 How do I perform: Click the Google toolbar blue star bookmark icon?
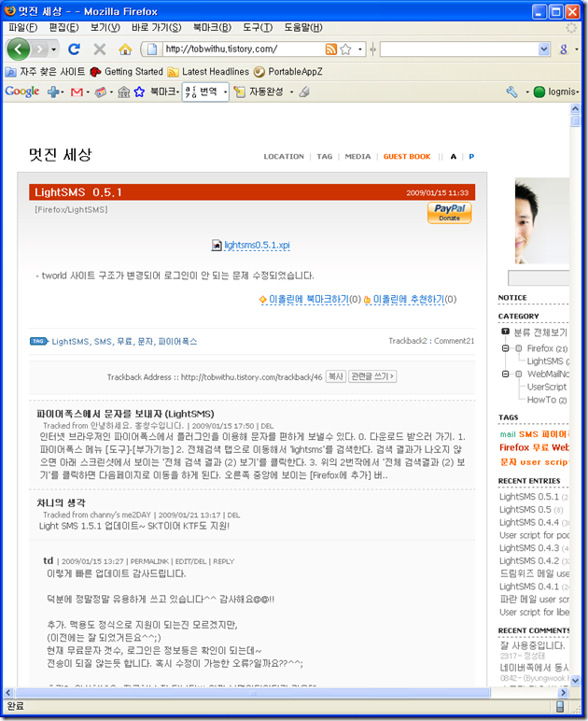tap(139, 92)
